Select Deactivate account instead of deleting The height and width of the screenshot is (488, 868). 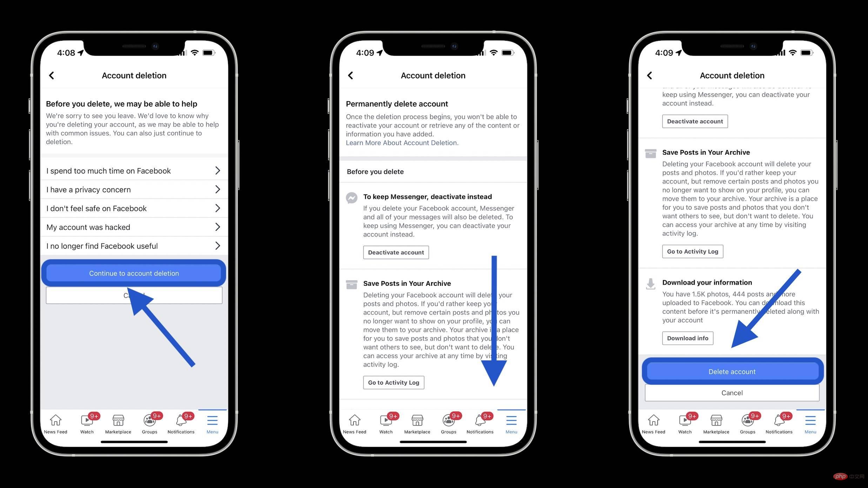click(x=395, y=252)
